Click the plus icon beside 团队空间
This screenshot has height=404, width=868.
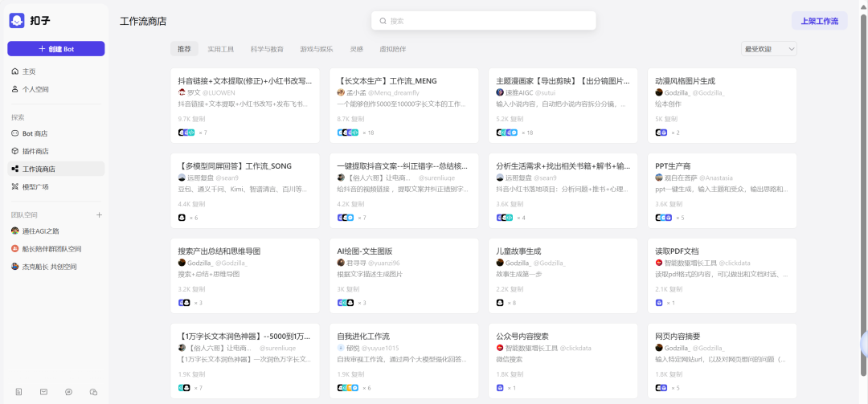pyautogui.click(x=100, y=215)
